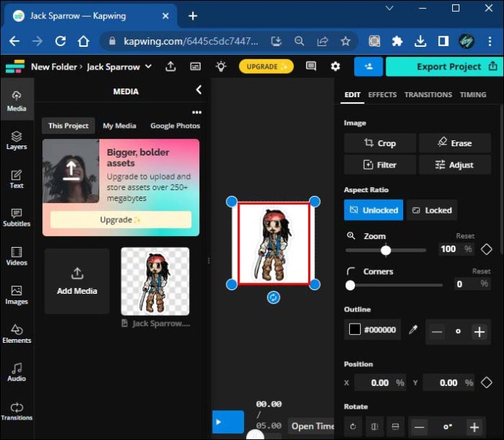Switch to the Google Photos tab
Screen dimensions: 504x440
pyautogui.click(x=175, y=126)
